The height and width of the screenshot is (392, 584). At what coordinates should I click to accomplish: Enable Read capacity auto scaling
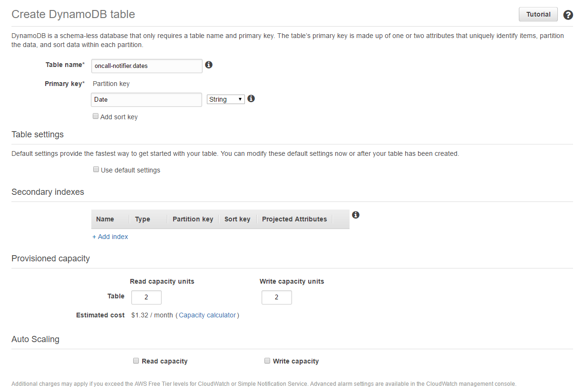pyautogui.click(x=136, y=361)
